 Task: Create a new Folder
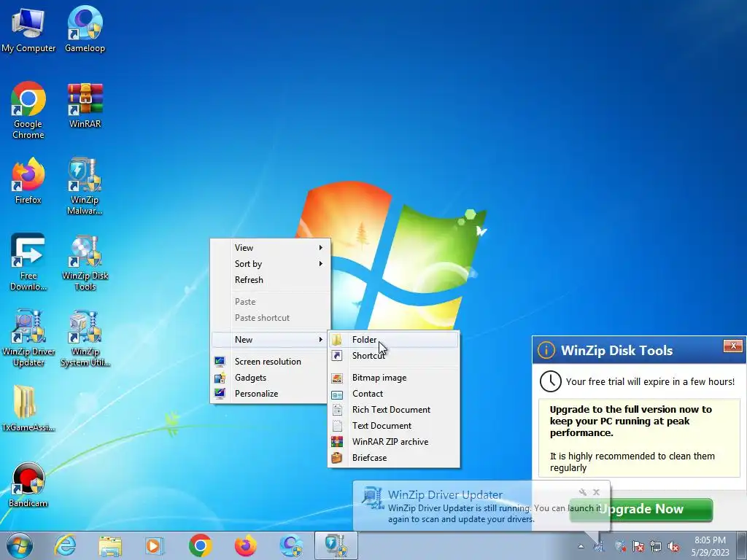click(x=394, y=340)
